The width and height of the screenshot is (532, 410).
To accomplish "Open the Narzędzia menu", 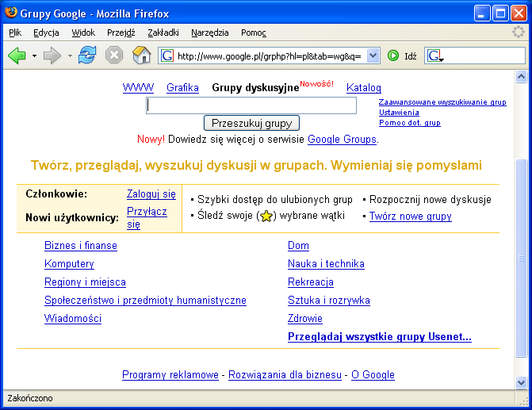I will (210, 33).
